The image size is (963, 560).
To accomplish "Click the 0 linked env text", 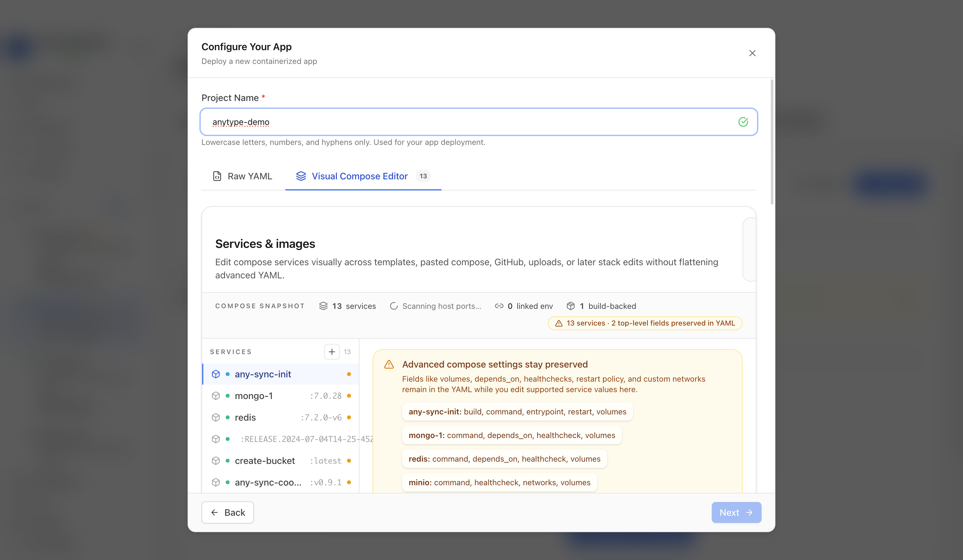I will pyautogui.click(x=530, y=306).
